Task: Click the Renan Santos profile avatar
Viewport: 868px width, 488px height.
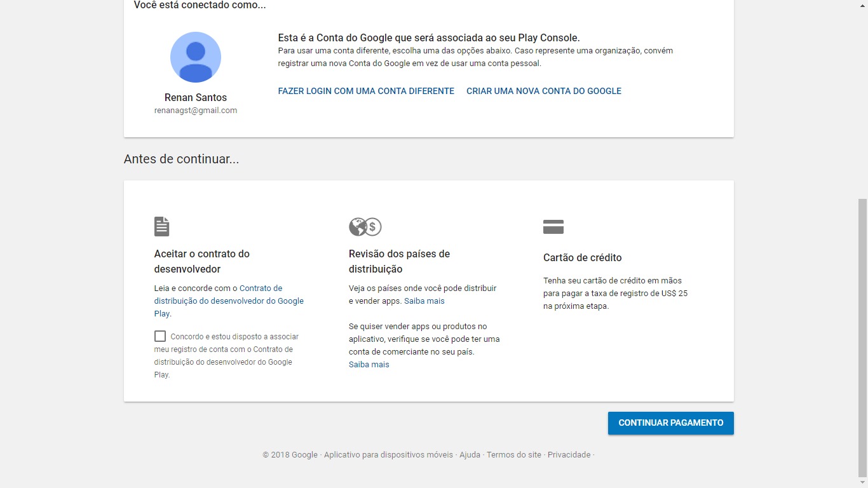Action: coord(196,57)
